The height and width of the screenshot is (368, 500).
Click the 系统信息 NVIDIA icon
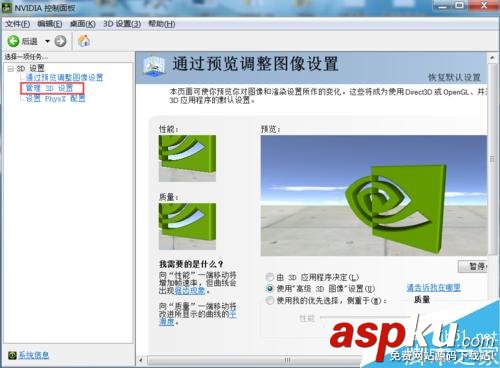point(12,355)
